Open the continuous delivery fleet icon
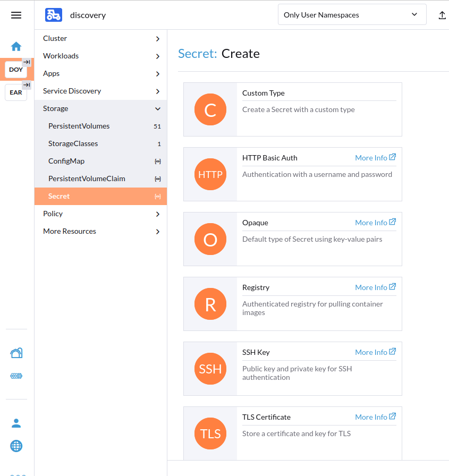Screen dimensions: 449x476 (x=16, y=376)
